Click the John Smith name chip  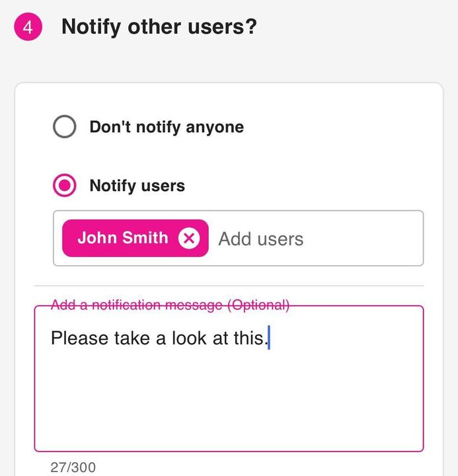(123, 238)
